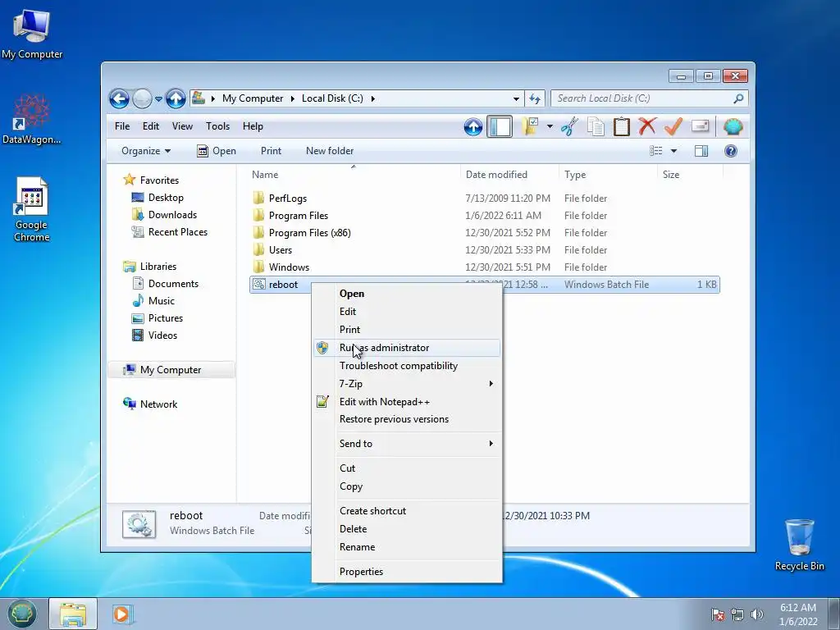This screenshot has height=630, width=840.
Task: Open the Help menu
Action: tap(253, 126)
